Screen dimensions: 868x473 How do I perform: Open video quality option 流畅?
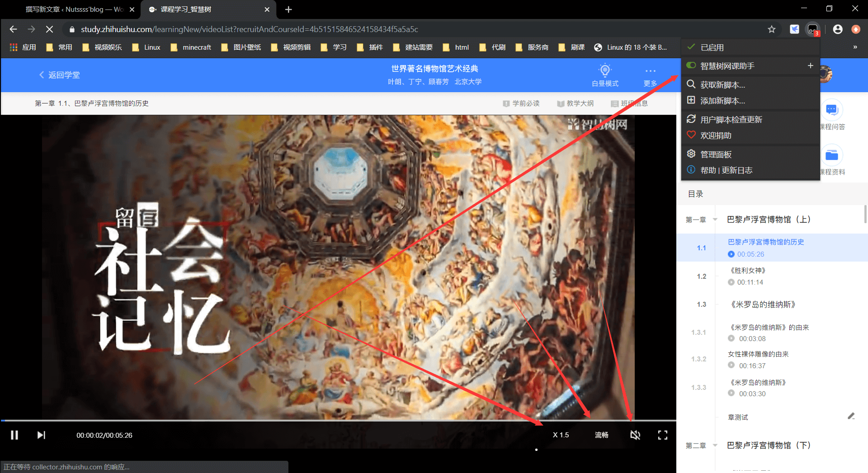(601, 435)
